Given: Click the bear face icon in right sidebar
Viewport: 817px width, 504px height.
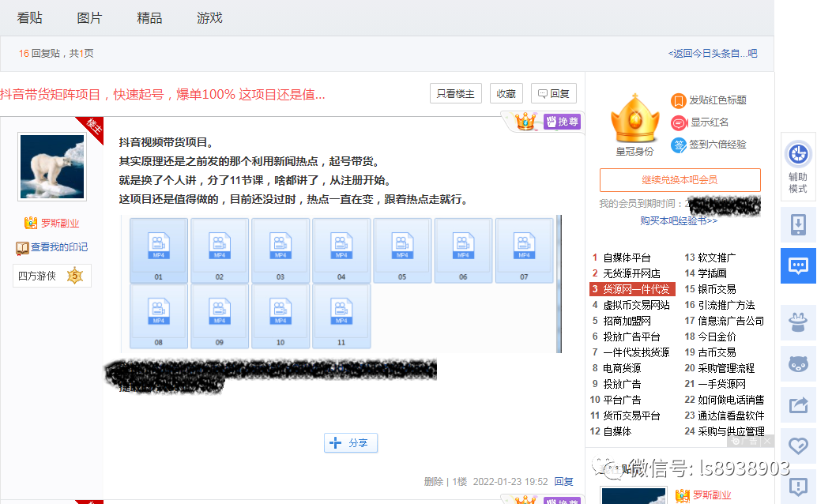Looking at the screenshot, I should [x=798, y=364].
